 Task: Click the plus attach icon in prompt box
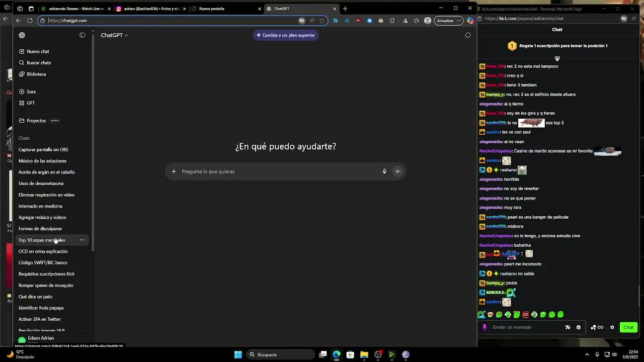click(x=174, y=171)
